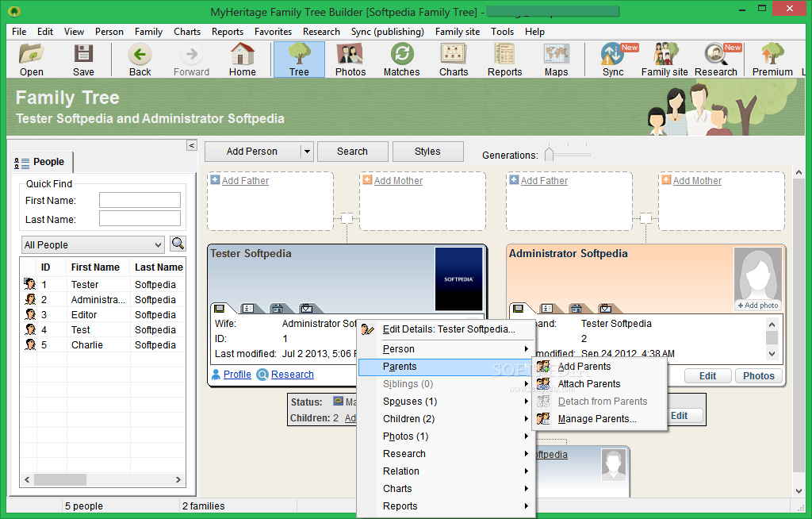This screenshot has width=812, height=519.
Task: Open the Charts toolbar icon
Action: click(x=454, y=55)
